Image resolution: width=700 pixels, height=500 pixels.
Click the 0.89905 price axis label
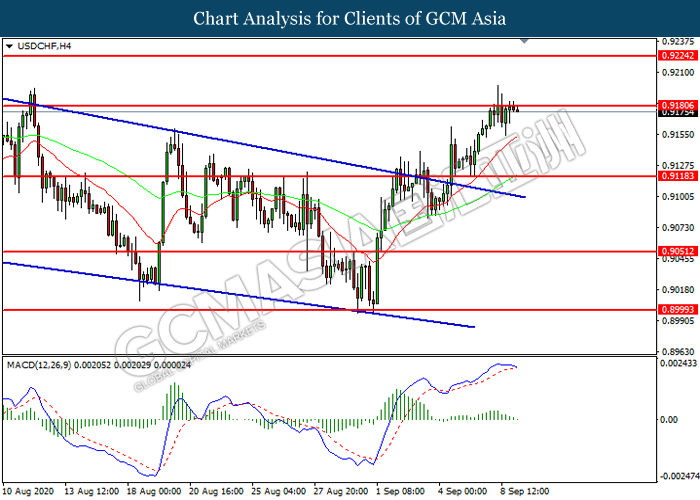pyautogui.click(x=678, y=321)
